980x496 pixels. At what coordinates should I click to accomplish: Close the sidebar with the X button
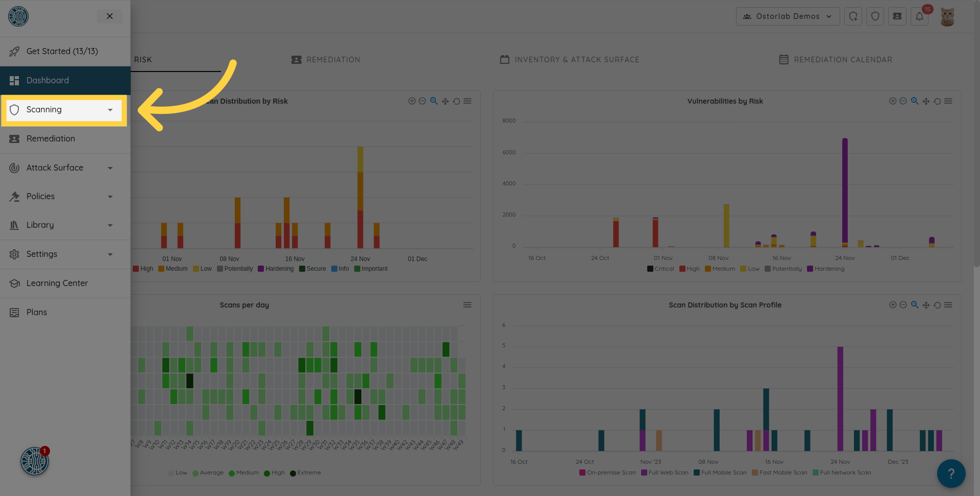[110, 16]
